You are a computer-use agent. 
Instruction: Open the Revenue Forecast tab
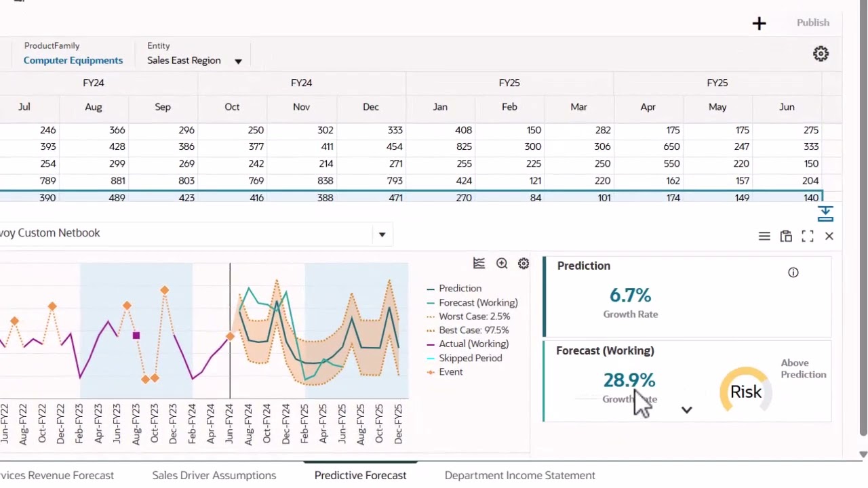[x=57, y=475]
